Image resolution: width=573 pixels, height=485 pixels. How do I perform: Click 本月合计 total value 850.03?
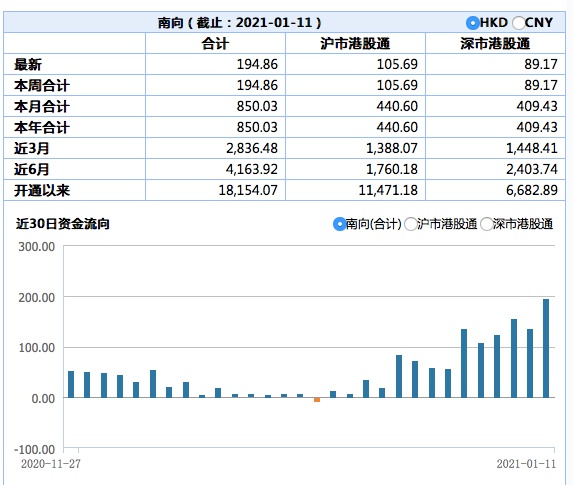(257, 106)
